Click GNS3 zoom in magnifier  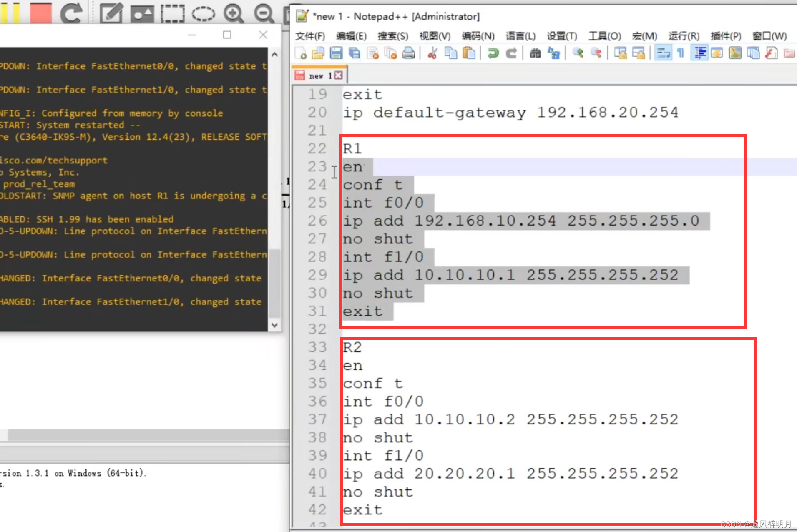pos(233,13)
